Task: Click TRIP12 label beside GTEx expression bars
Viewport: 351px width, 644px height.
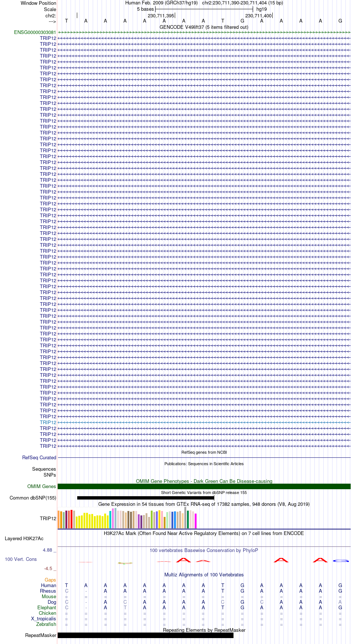Action: coord(48,518)
